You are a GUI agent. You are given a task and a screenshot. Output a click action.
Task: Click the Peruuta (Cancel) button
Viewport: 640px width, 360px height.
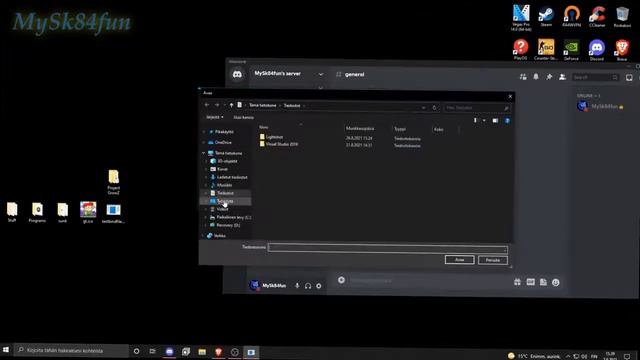pyautogui.click(x=493, y=260)
